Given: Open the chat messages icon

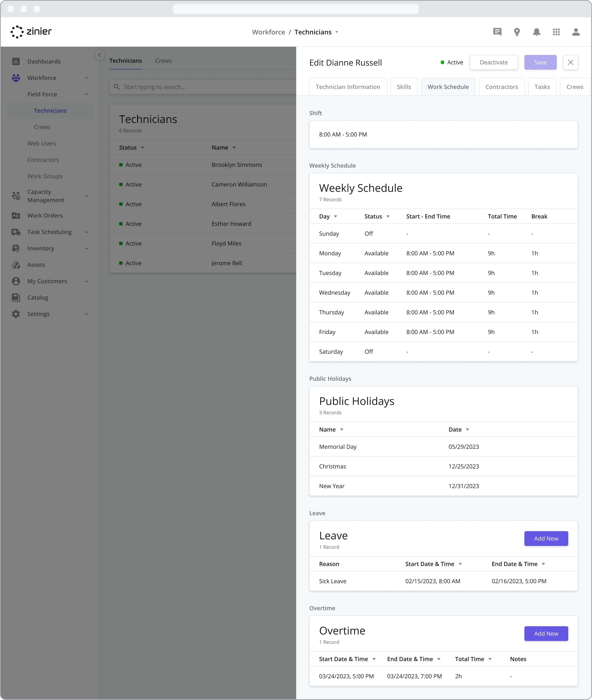Looking at the screenshot, I should (x=497, y=32).
